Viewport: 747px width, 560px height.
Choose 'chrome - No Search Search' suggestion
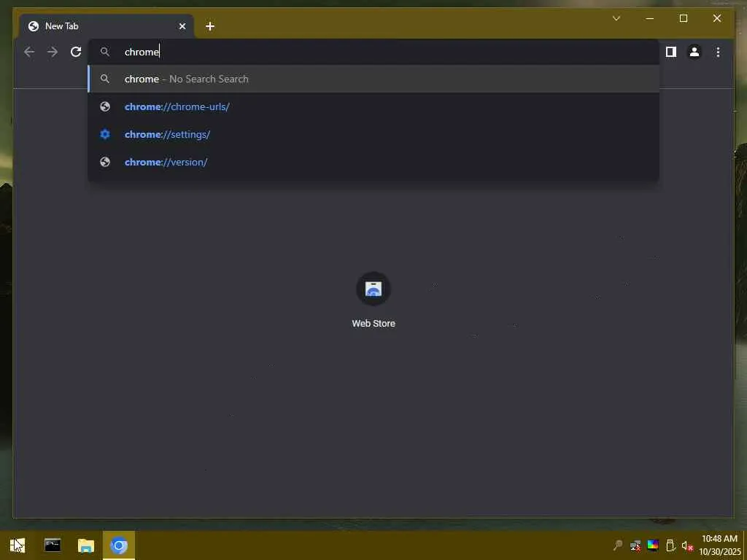[x=373, y=79]
